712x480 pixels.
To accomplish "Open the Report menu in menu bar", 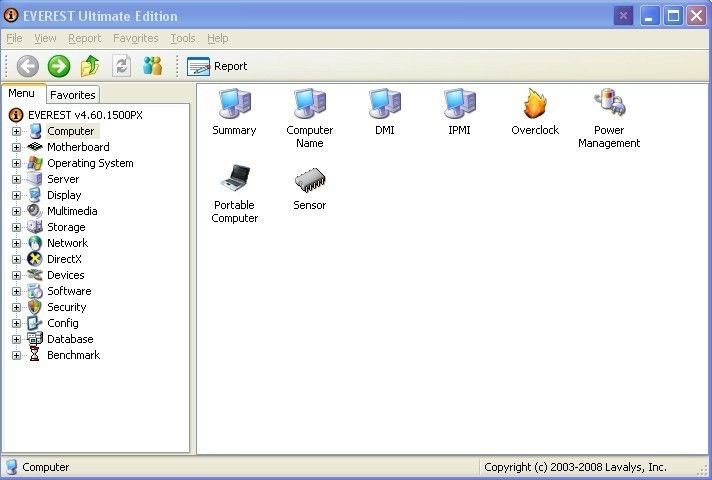I will (x=84, y=38).
